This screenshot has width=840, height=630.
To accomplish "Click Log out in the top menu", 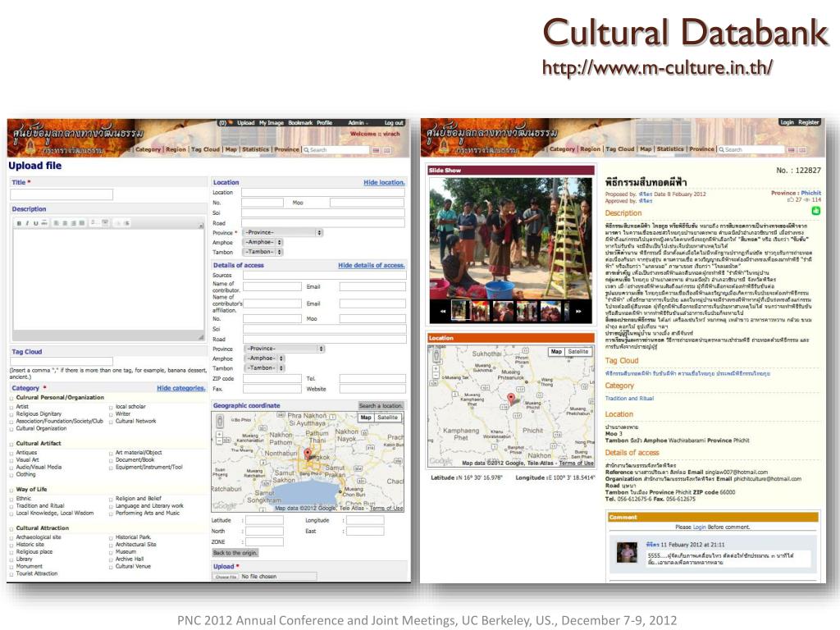I will 394,123.
